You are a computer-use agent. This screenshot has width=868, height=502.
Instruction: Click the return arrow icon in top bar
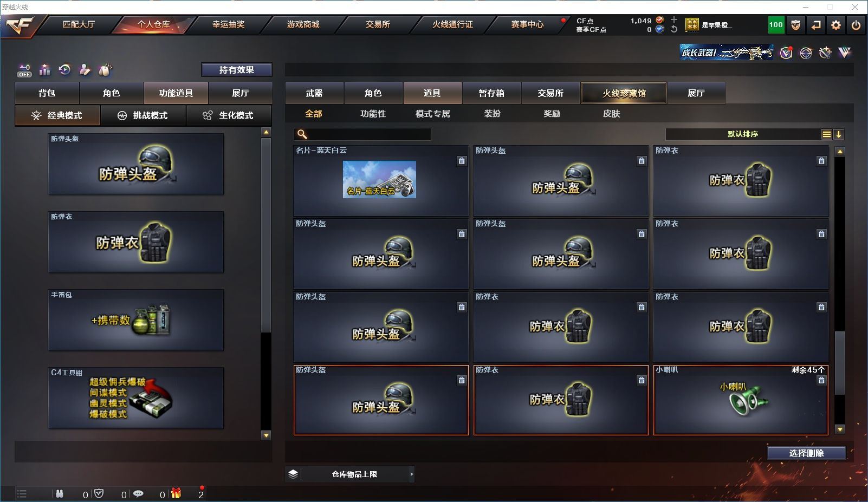pyautogui.click(x=816, y=25)
